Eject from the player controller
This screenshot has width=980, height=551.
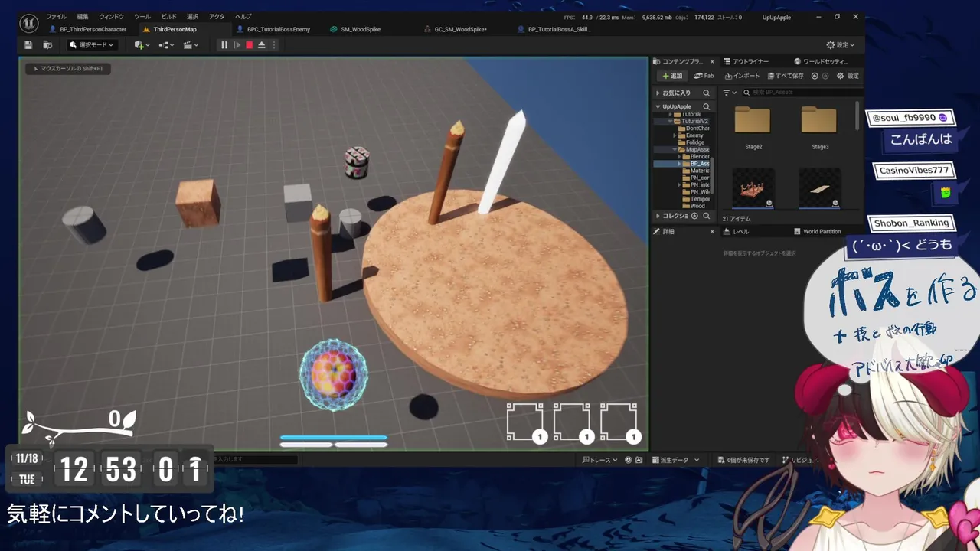click(261, 45)
